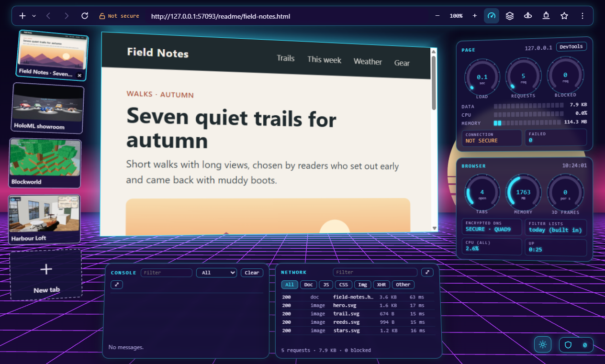Expand the new-tab options chevron
Screen dimensions: 605x364
34,16
